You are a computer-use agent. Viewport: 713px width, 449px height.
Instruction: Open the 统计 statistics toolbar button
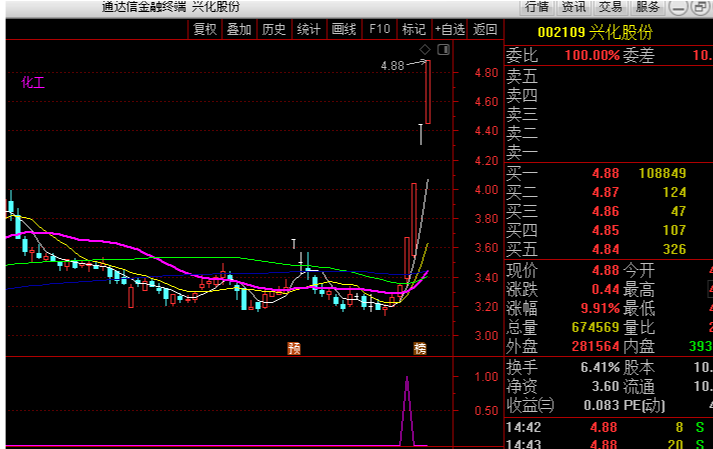[309, 30]
